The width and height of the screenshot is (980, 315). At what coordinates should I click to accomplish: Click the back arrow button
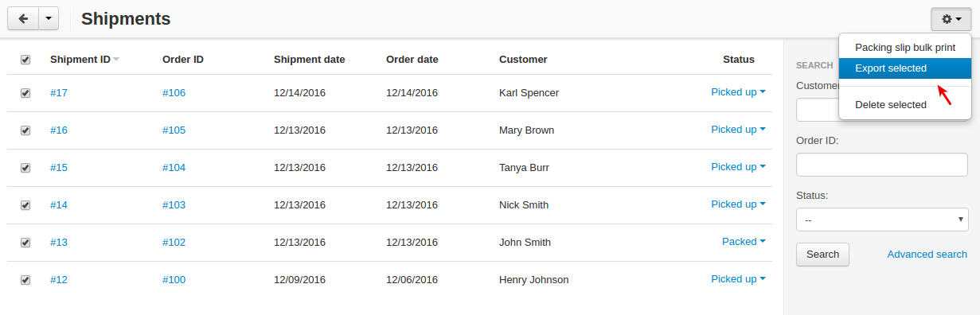22,18
